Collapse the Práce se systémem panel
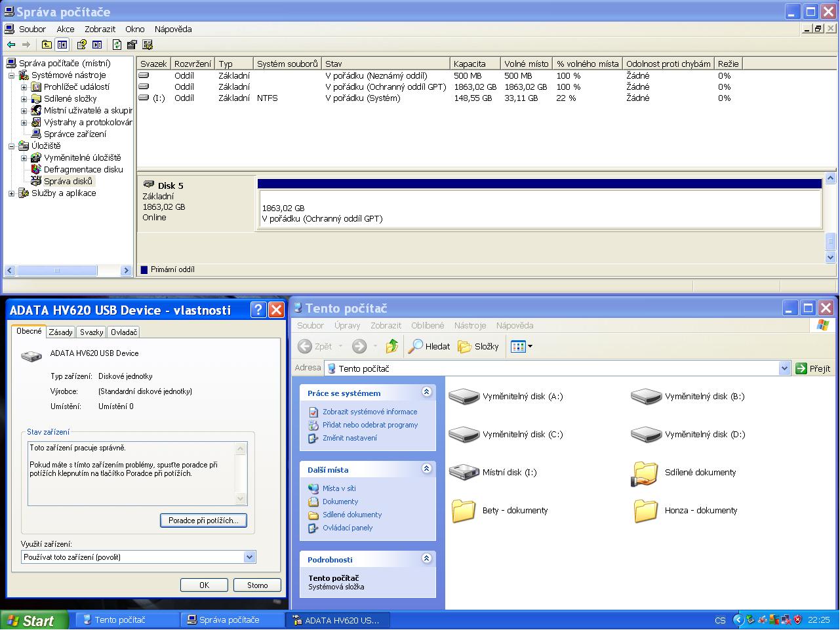840x630 pixels. 426,392
